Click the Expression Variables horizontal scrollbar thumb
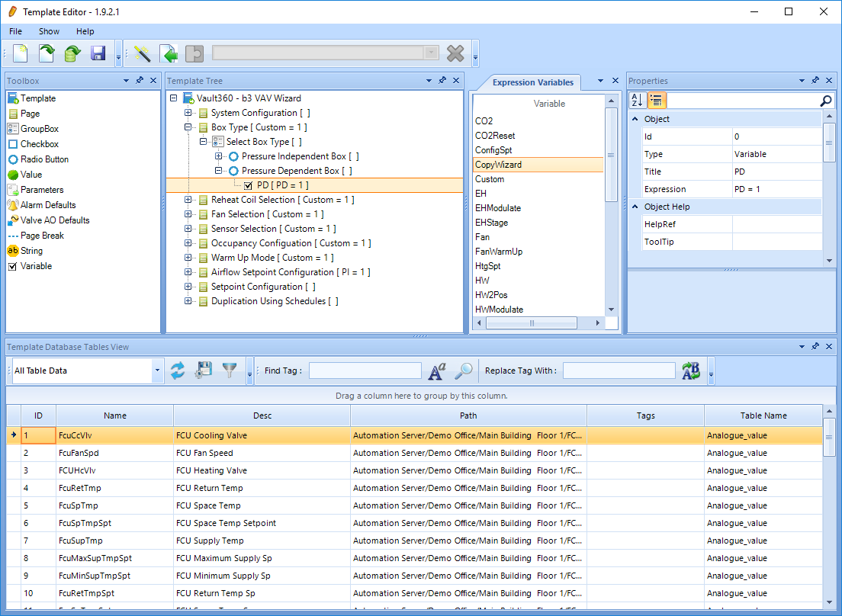The width and height of the screenshot is (842, 616). tap(531, 323)
